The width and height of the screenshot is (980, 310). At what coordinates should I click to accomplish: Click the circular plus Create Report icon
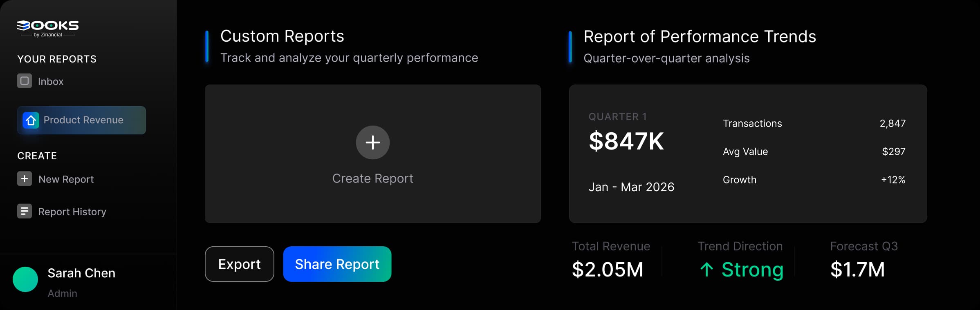point(372,143)
